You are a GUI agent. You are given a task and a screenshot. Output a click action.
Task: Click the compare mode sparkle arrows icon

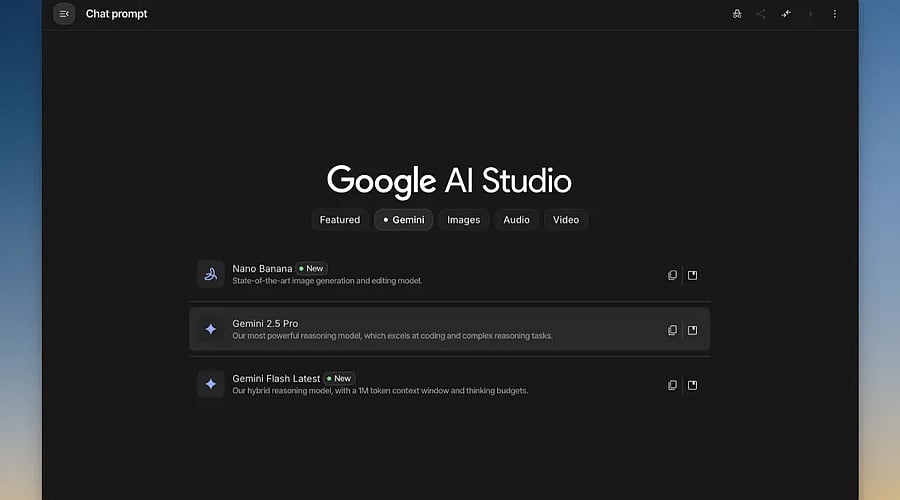786,14
